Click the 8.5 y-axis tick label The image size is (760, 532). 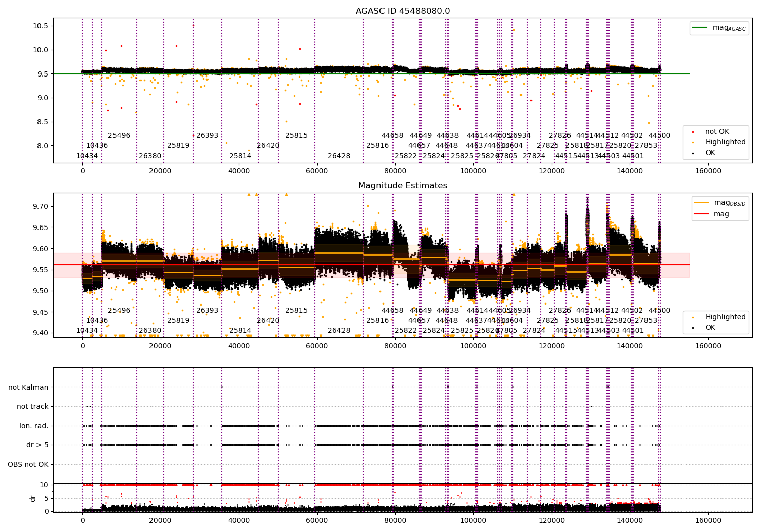[x=43, y=122]
